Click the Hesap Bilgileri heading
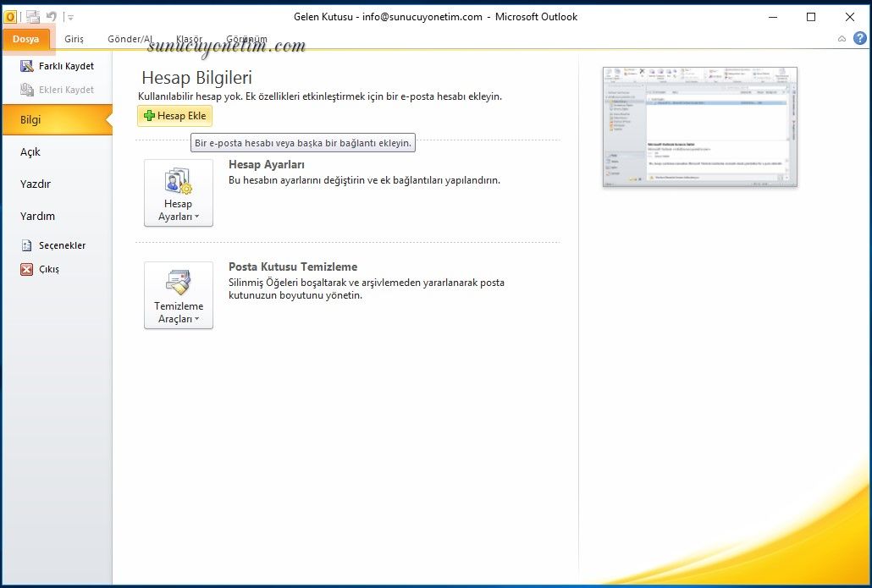The height and width of the screenshot is (588, 872). pyautogui.click(x=197, y=78)
